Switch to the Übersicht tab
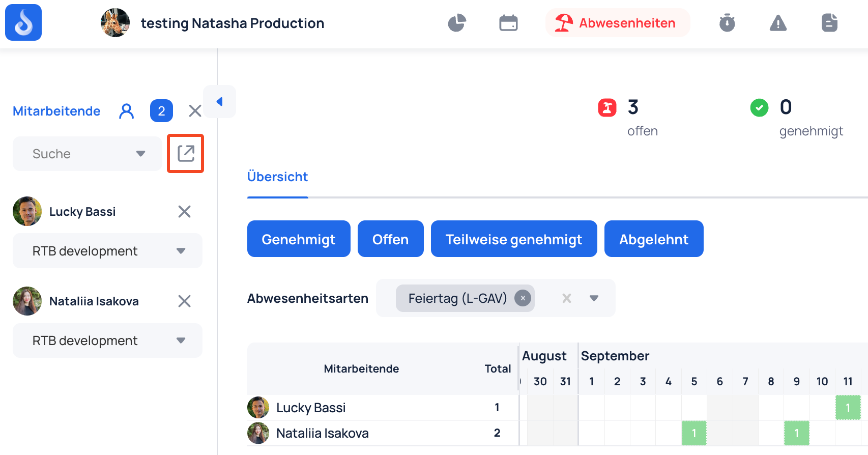The height and width of the screenshot is (455, 868). (x=277, y=177)
